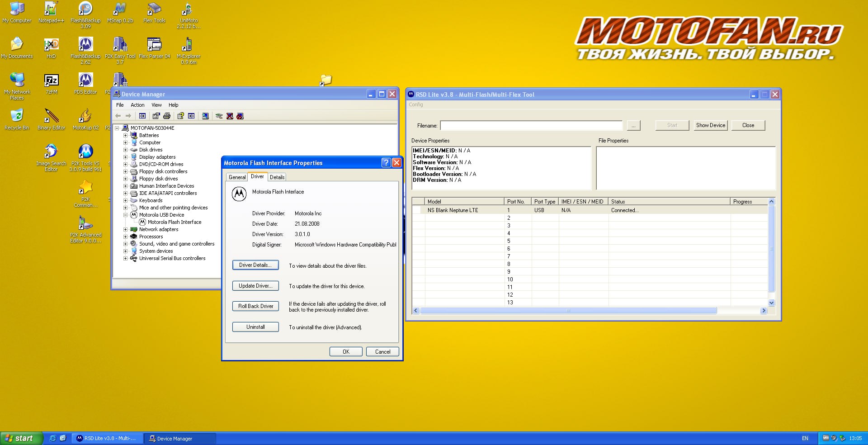Screen dimensions: 868x445
Task: Expand the Network adapters node
Action: click(x=125, y=229)
